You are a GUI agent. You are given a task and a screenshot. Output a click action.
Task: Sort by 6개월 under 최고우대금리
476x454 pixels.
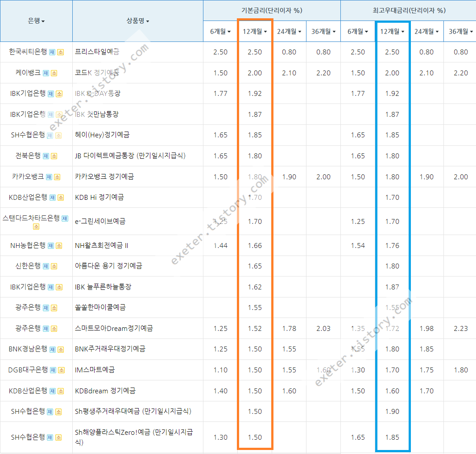[358, 31]
